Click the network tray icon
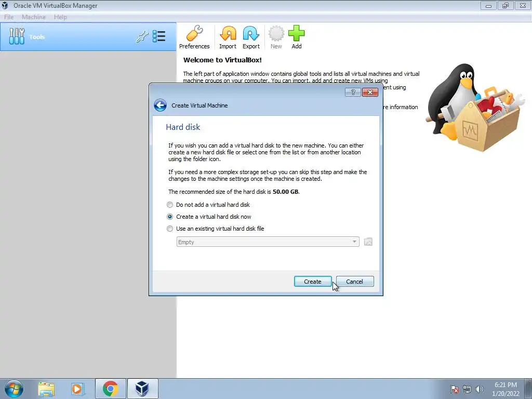Viewport: 532px width, 399px height. pyautogui.click(x=467, y=389)
